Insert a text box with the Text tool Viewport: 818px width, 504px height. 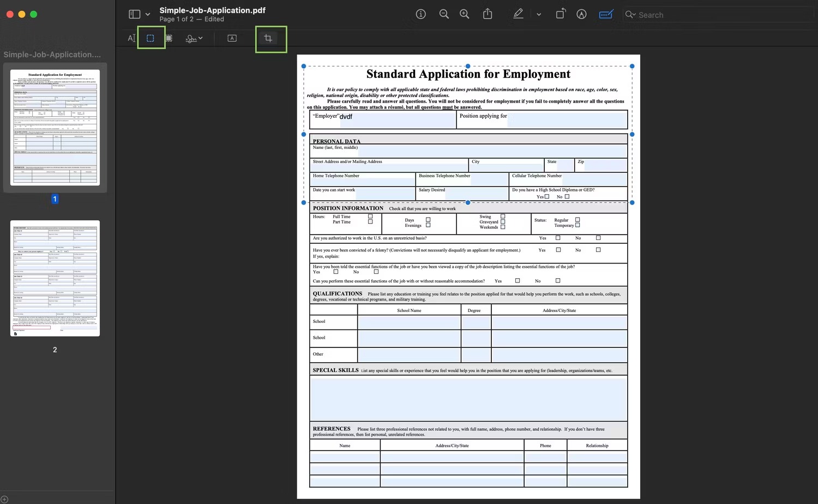pyautogui.click(x=232, y=38)
